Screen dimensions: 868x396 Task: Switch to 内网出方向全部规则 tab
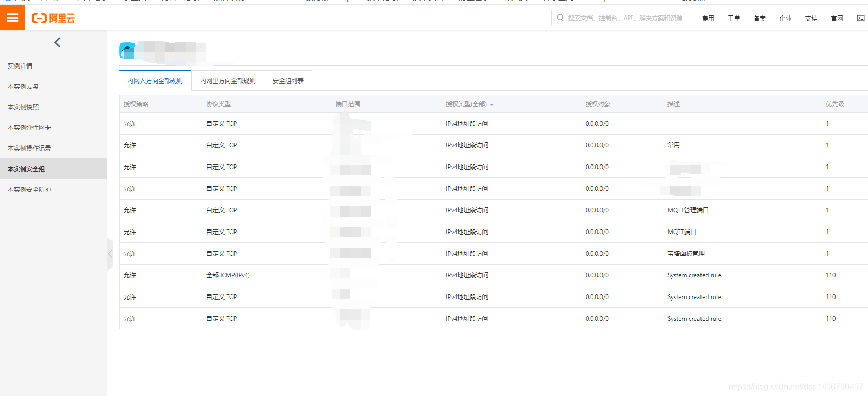[228, 81]
